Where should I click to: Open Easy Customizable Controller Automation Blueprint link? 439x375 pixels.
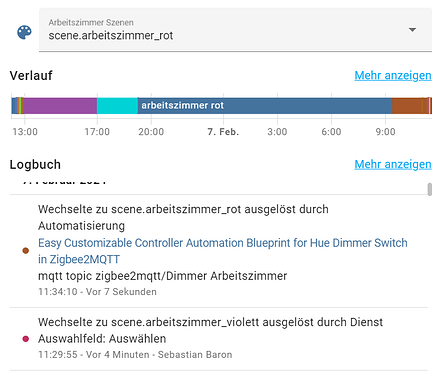(x=223, y=251)
